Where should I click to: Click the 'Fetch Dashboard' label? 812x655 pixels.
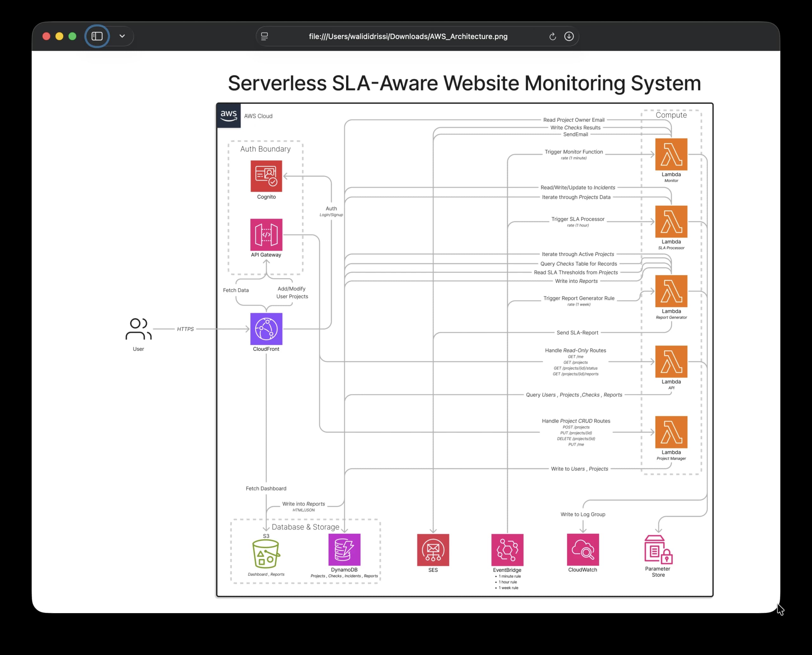[266, 489]
